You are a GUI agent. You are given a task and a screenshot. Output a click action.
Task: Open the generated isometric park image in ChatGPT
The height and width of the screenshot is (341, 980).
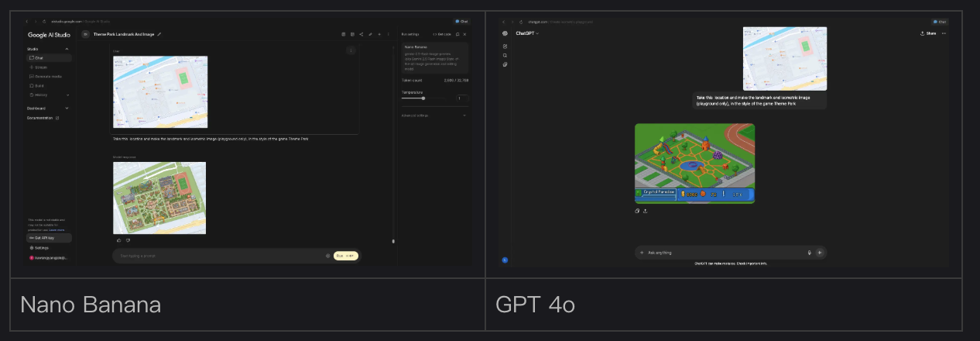click(x=694, y=164)
